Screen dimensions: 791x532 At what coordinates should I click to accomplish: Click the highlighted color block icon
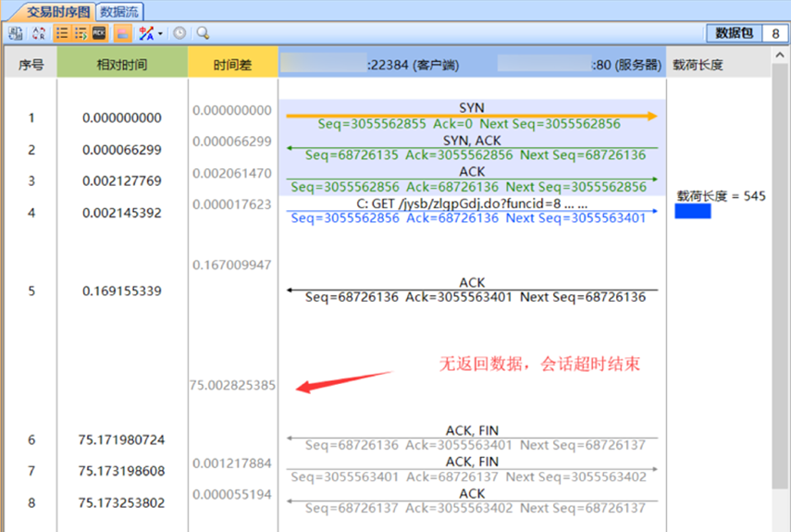tap(123, 32)
